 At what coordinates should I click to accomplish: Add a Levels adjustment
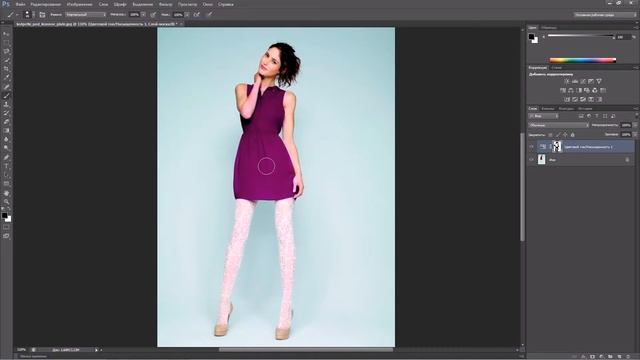pyautogui.click(x=575, y=82)
